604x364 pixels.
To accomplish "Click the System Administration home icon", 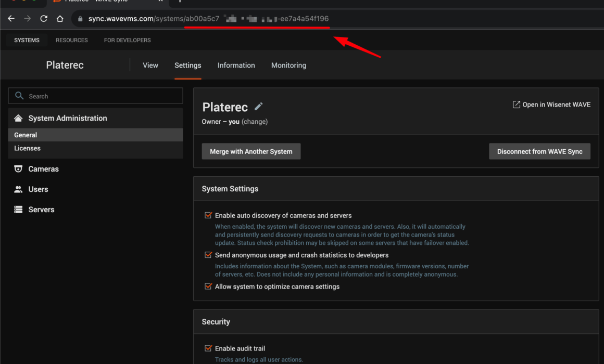I will click(18, 118).
